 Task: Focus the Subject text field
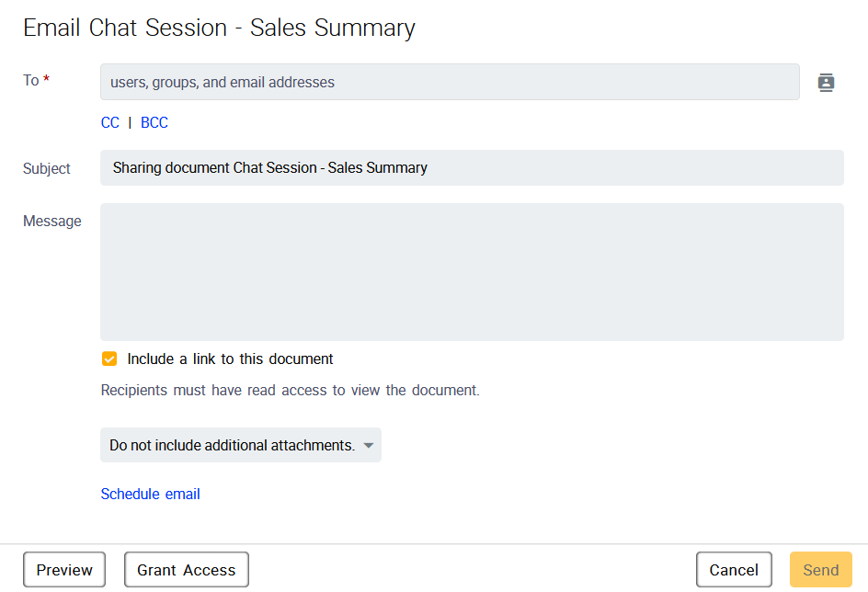tap(471, 168)
